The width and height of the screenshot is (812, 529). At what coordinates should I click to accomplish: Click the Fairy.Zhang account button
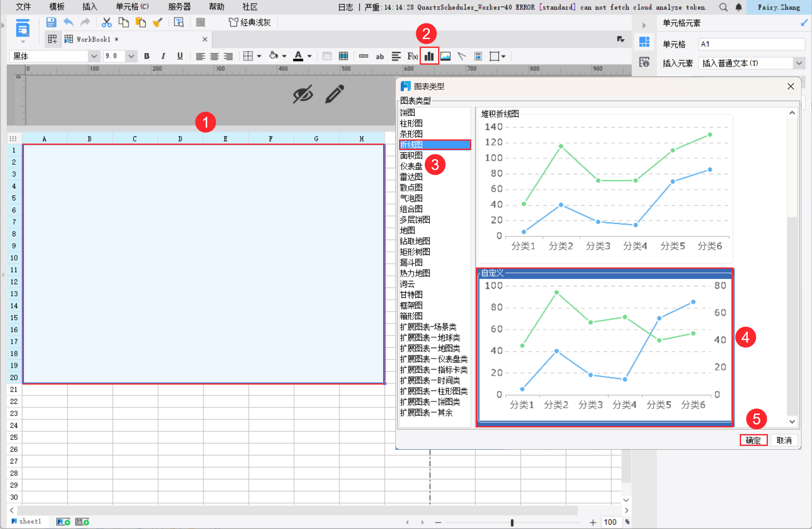(x=779, y=7)
